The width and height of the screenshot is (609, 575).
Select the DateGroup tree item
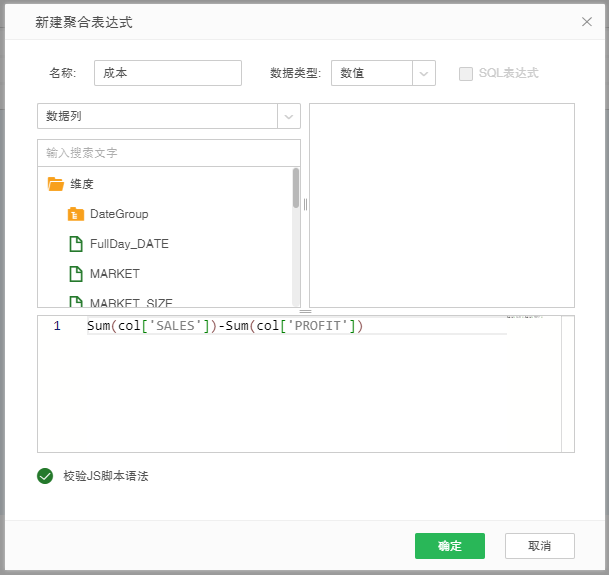[x=118, y=214]
